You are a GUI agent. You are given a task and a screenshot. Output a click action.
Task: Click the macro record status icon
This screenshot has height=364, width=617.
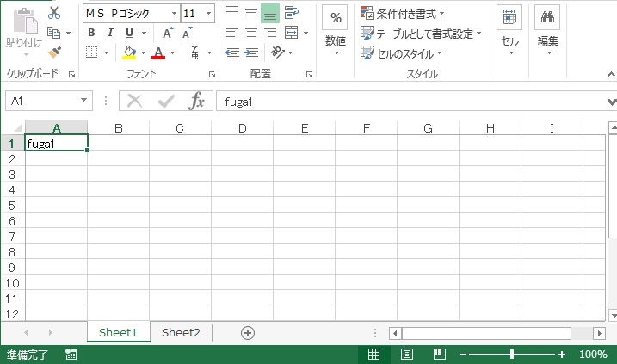click(x=71, y=355)
